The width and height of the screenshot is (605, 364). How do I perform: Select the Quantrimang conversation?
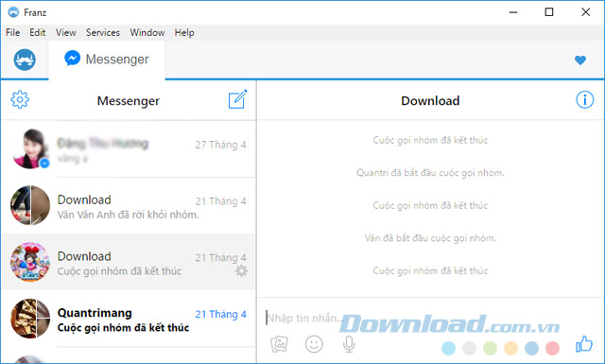pos(129,319)
